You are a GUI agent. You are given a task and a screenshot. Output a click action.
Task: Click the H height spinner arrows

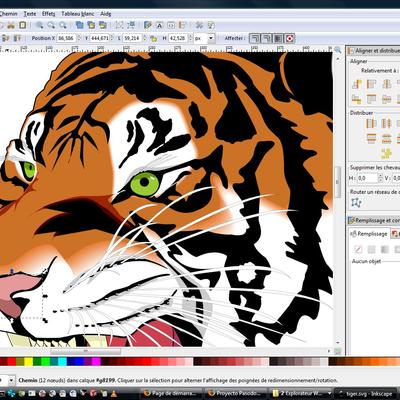[x=190, y=39]
